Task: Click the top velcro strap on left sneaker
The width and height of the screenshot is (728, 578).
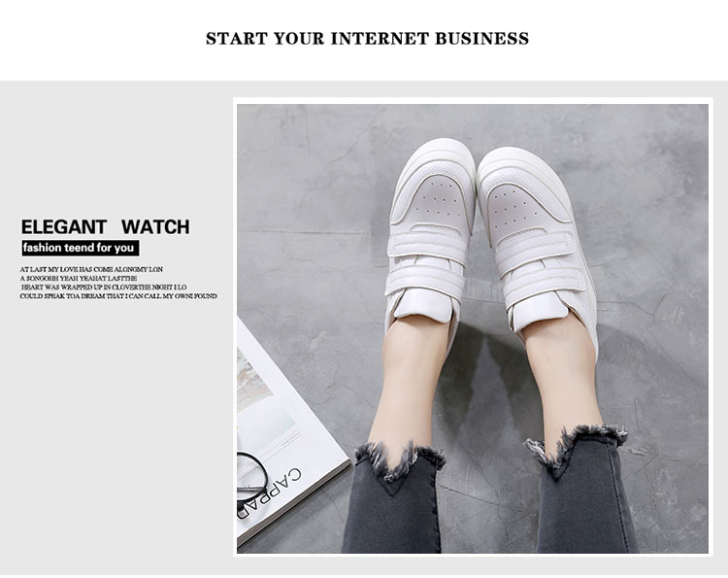Action: [428, 245]
